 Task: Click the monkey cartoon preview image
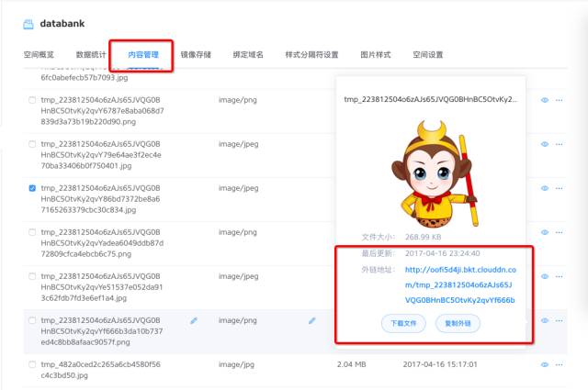pos(433,173)
